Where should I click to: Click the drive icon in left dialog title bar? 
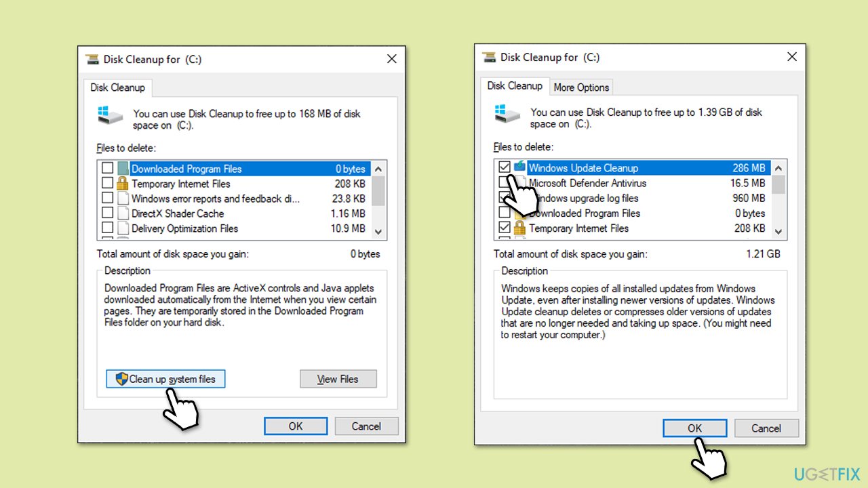pyautogui.click(x=93, y=59)
